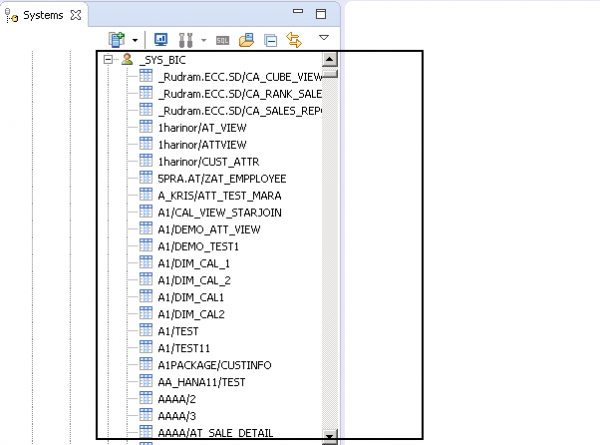Click the tools wrench toolbar icon
Screen dimensions: 600x445
coord(186,40)
